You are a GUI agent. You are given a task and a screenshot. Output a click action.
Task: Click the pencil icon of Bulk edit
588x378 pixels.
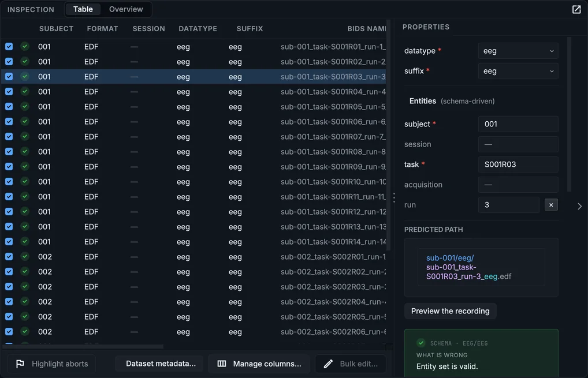coord(328,364)
